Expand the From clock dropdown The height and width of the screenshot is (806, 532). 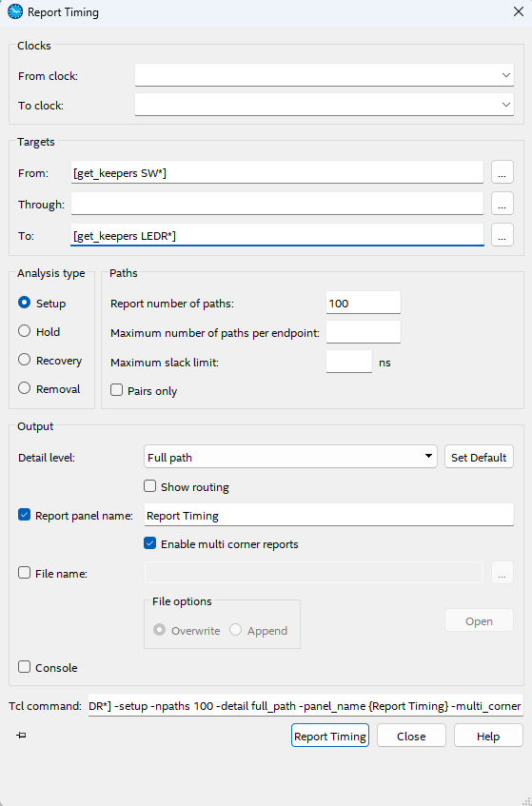pos(325,75)
